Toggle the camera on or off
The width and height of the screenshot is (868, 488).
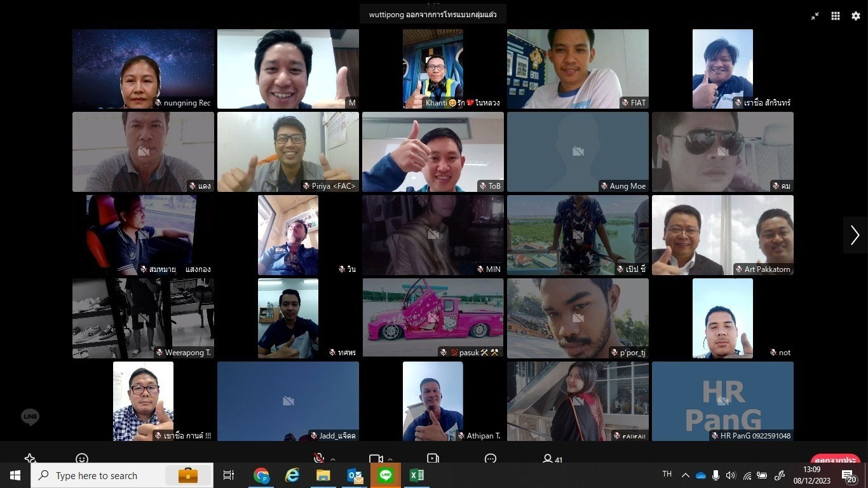point(376,459)
